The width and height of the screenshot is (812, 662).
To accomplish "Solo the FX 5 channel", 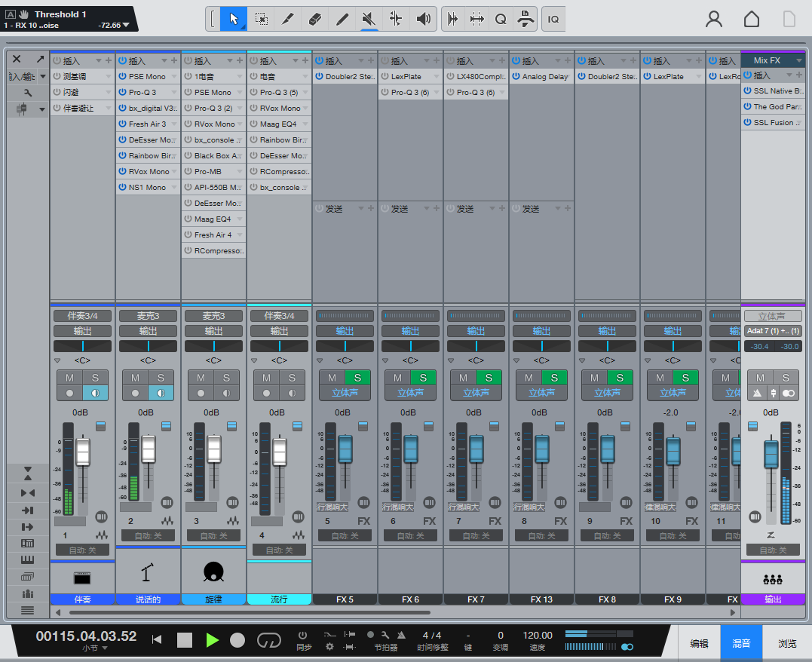I will (x=357, y=379).
